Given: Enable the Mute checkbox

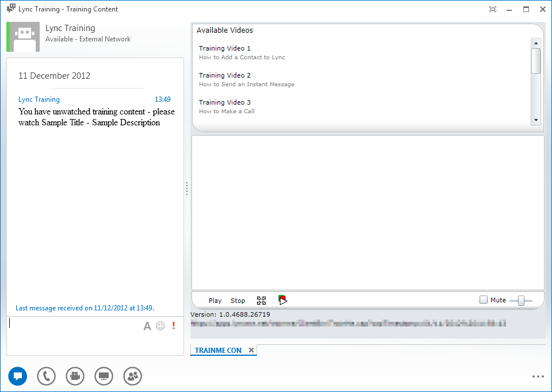Looking at the screenshot, I should [484, 300].
